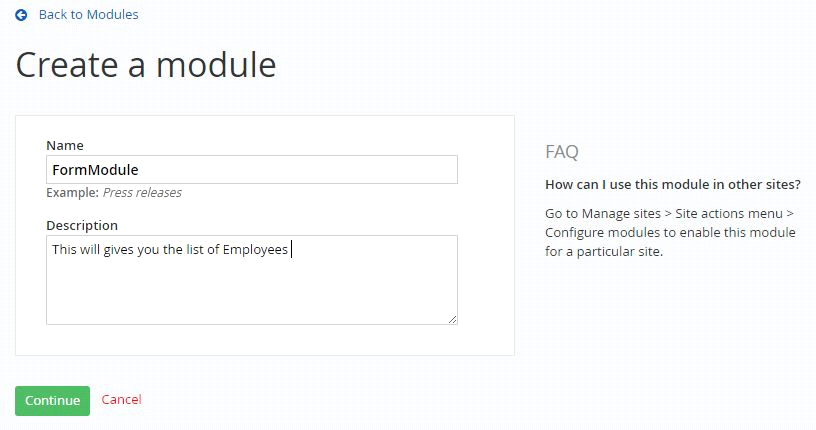Click the blue back arrow circle icon
The width and height of the screenshot is (816, 430).
(21, 15)
